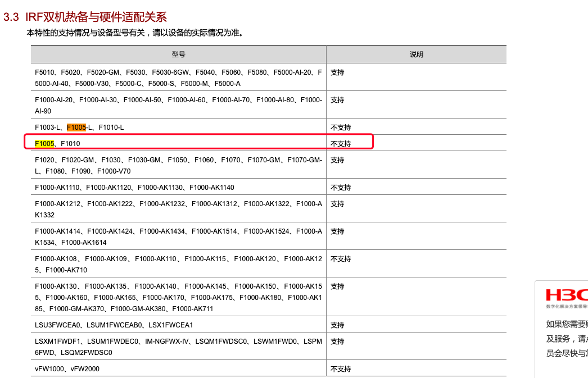Click the yellow highlighted F1005 text
Screen dimensions: 588x378
coord(44,143)
